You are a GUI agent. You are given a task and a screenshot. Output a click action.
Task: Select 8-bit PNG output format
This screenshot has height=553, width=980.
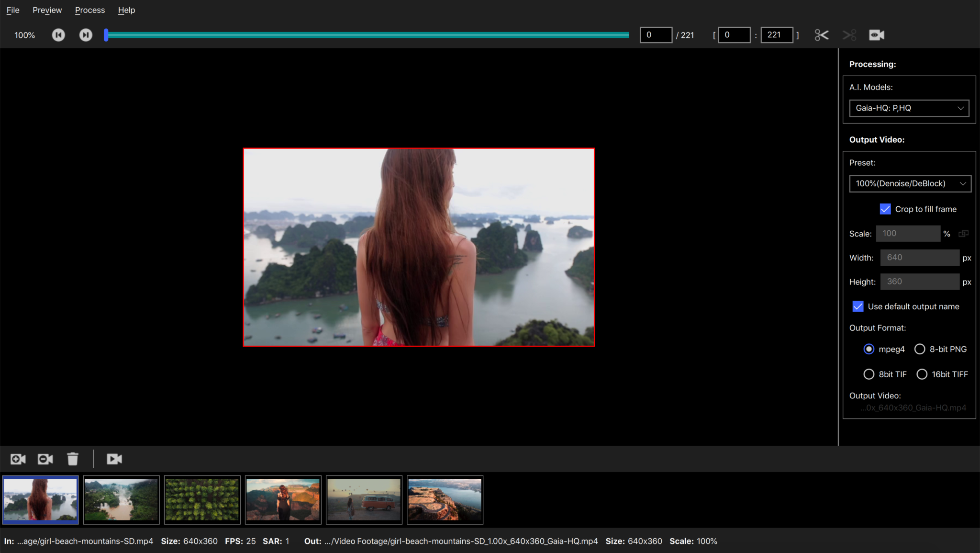tap(920, 349)
